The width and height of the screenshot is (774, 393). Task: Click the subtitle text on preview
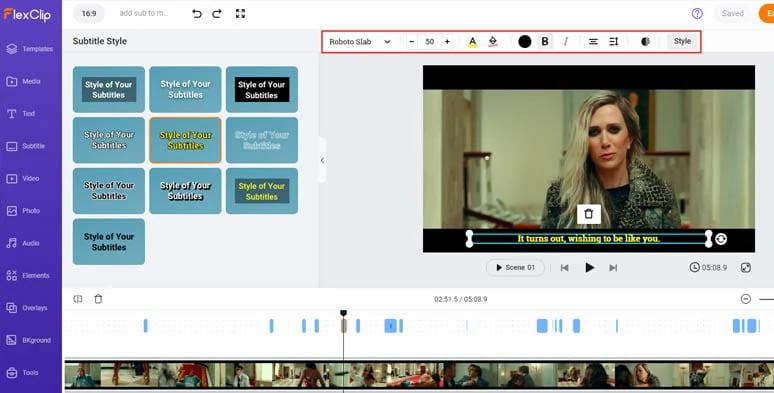(x=588, y=239)
